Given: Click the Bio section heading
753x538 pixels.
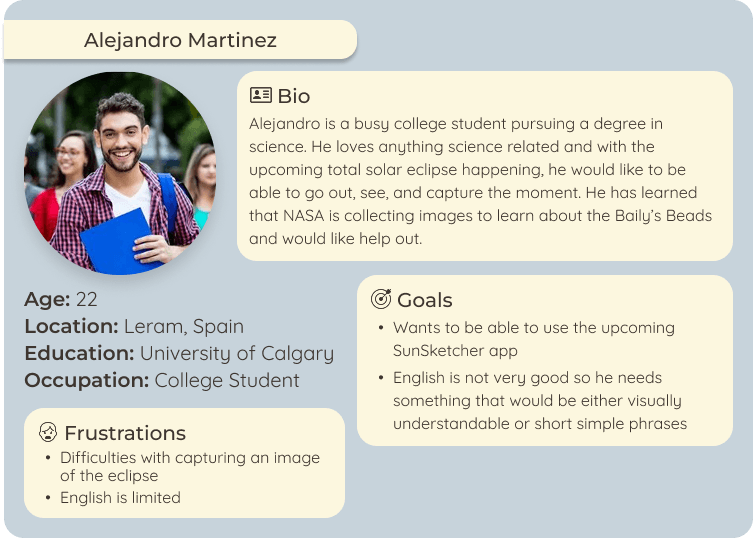Looking at the screenshot, I should click(x=293, y=96).
